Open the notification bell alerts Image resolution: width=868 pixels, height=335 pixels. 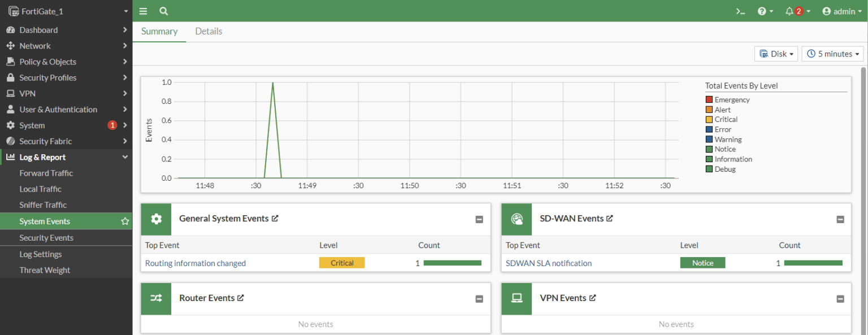click(793, 11)
